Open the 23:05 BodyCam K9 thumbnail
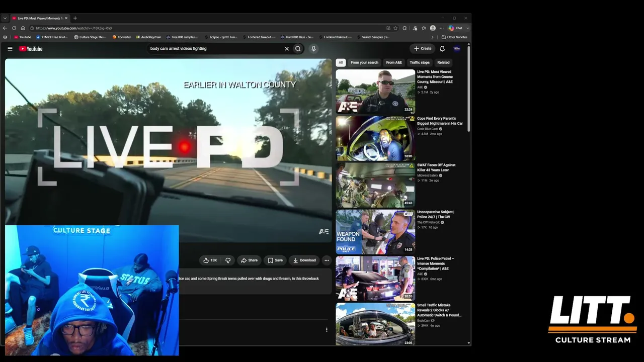 point(375,324)
